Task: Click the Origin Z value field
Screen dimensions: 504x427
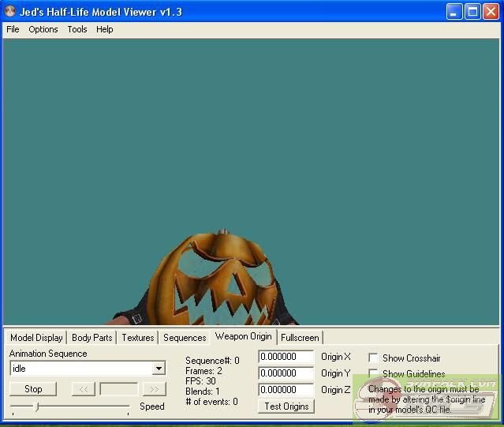Action: [x=286, y=390]
